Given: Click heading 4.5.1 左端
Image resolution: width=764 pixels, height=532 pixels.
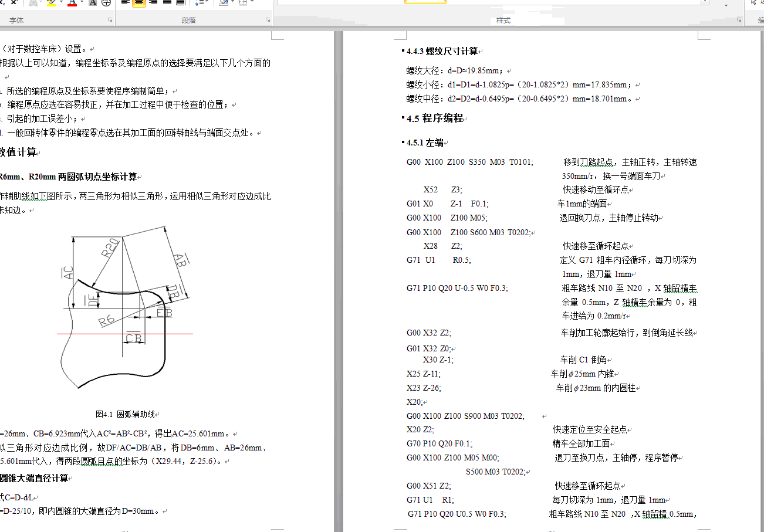Looking at the screenshot, I should pyautogui.click(x=425, y=143).
